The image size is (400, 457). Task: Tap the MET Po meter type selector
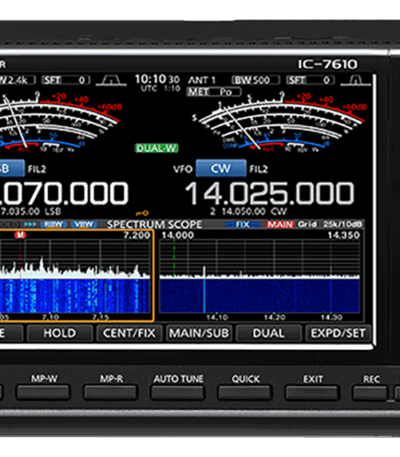tap(214, 92)
